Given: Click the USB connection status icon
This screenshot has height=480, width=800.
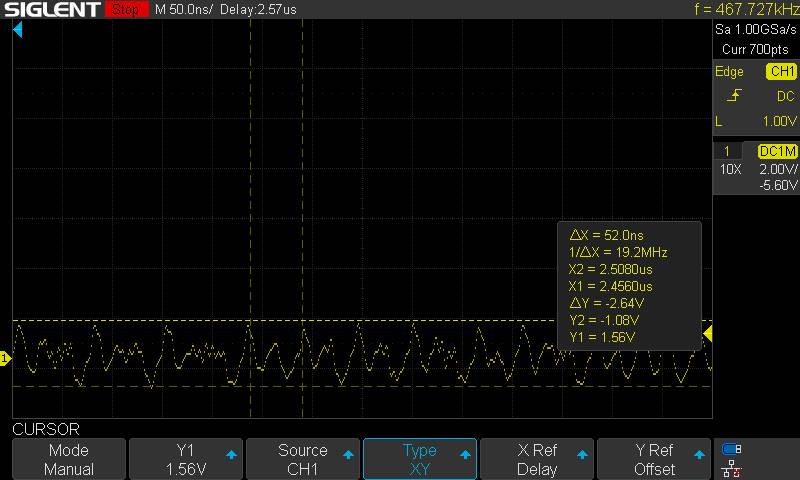Looking at the screenshot, I should pyautogui.click(x=732, y=449).
